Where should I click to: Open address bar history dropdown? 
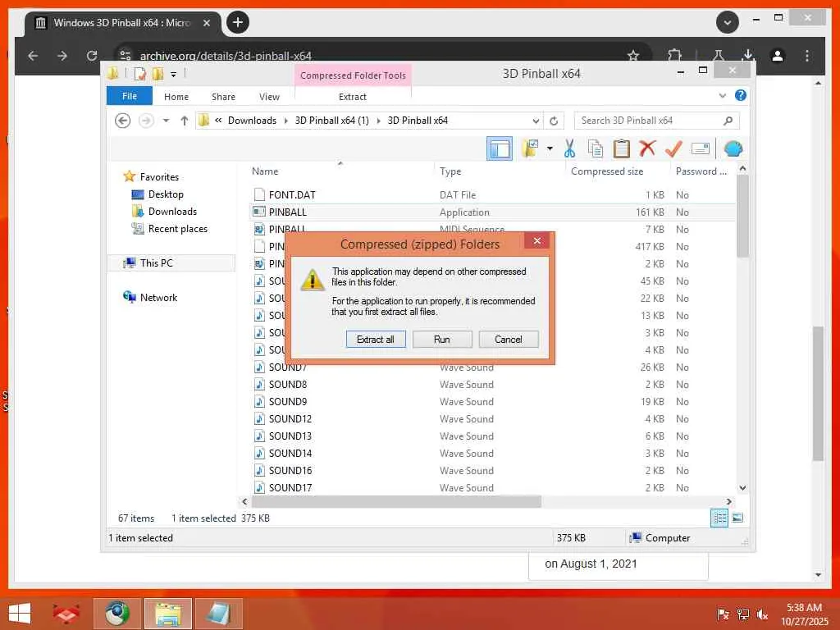536,121
